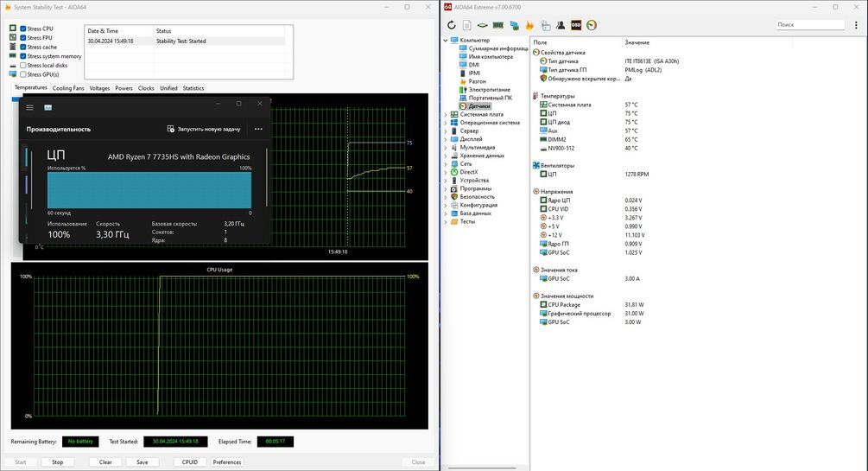Click the Save button

pyautogui.click(x=143, y=461)
